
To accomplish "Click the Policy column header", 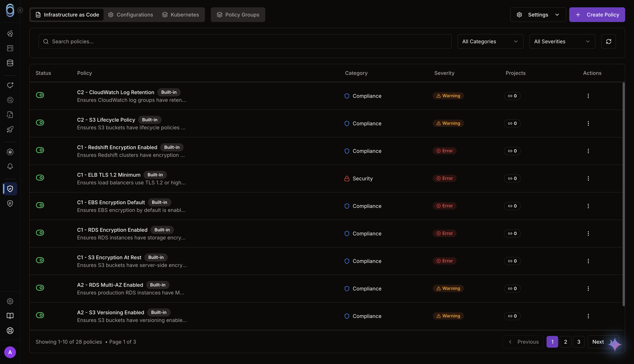I will pyautogui.click(x=84, y=73).
